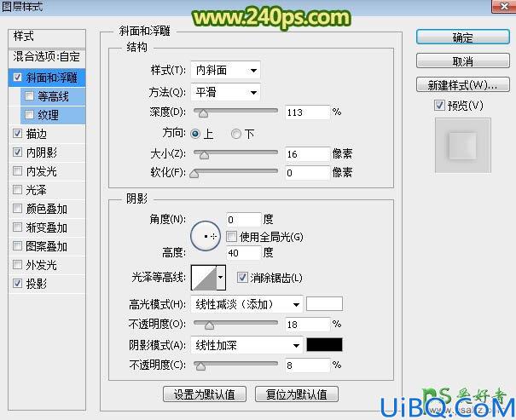Viewport: 516px width, 420px height.
Task: Click the style preview thumbnail
Action: tap(462, 146)
